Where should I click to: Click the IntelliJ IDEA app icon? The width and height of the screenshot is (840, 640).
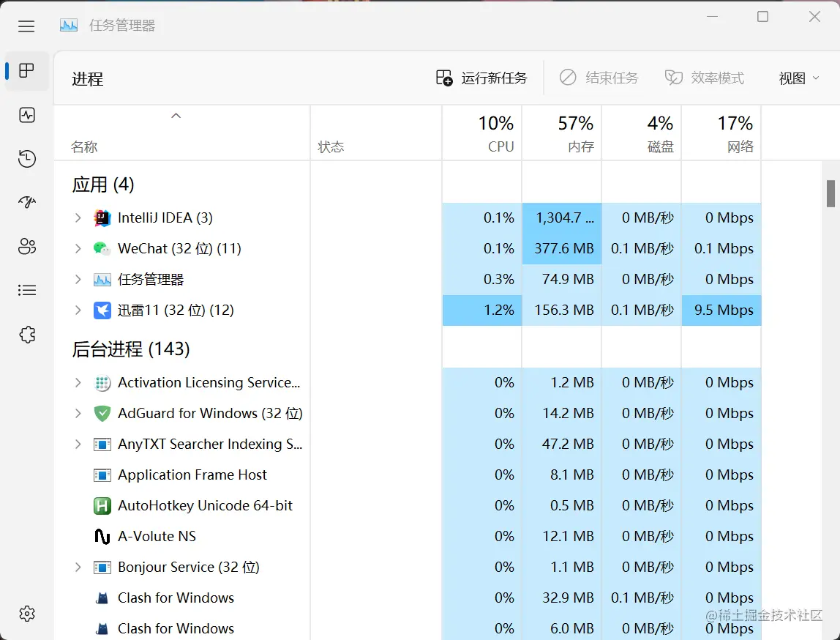pos(102,217)
